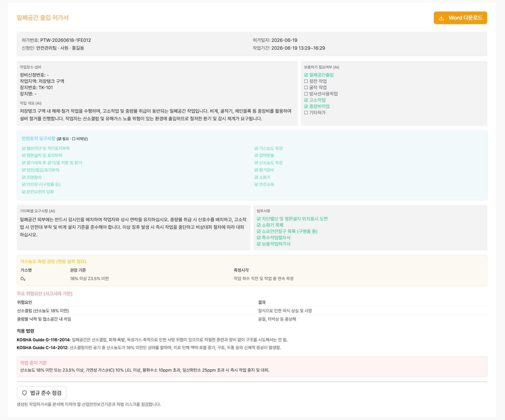Click the O₂ gas name cell

tap(23, 279)
